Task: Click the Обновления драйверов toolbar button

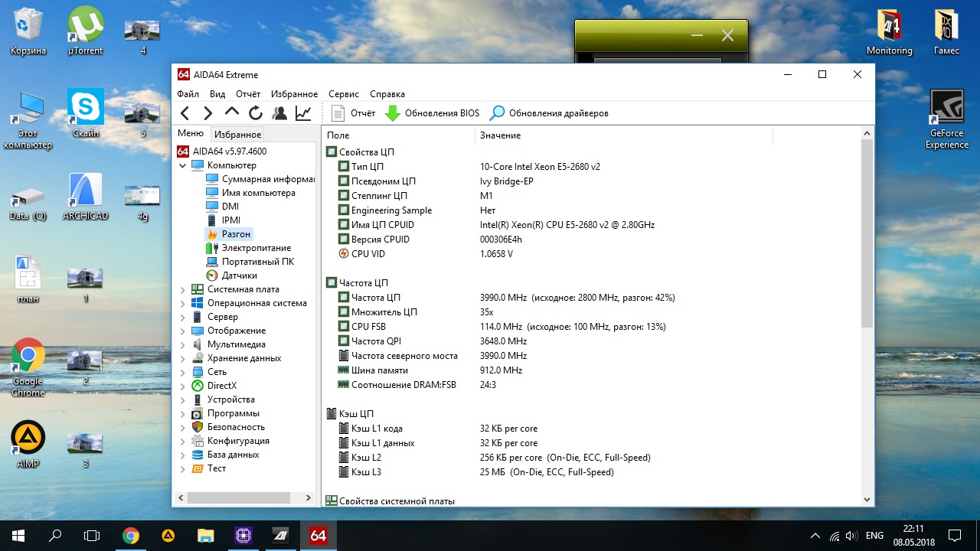Action: (x=550, y=113)
